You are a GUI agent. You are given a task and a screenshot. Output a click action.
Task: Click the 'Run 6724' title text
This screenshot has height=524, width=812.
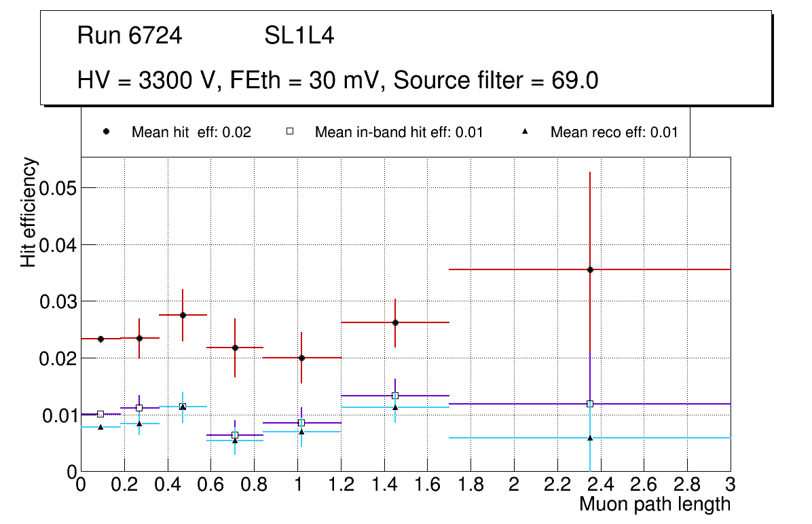(130, 36)
